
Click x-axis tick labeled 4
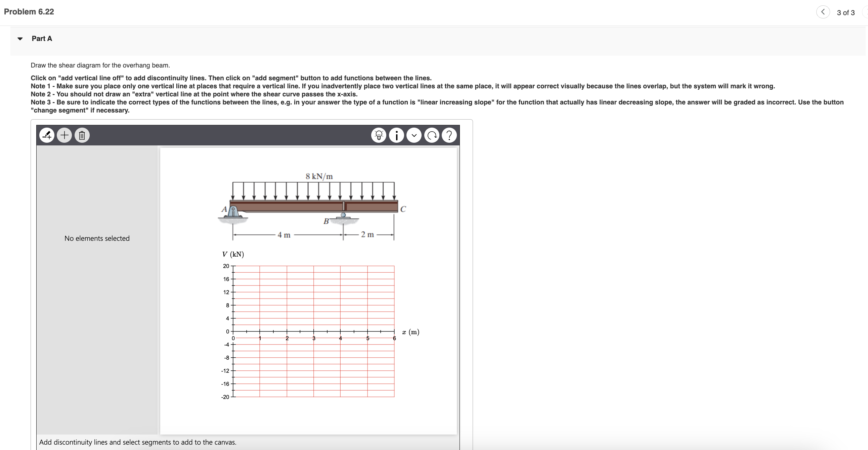(x=341, y=338)
